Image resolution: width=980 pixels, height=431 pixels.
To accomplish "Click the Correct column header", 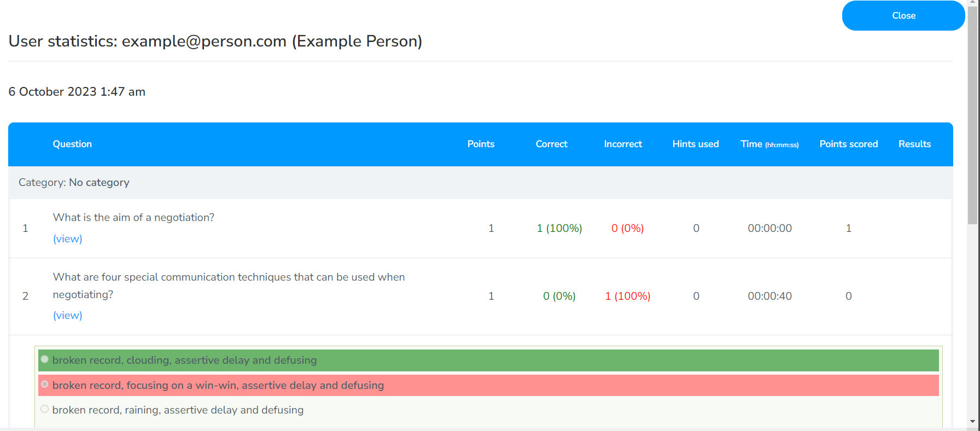I will 551,144.
